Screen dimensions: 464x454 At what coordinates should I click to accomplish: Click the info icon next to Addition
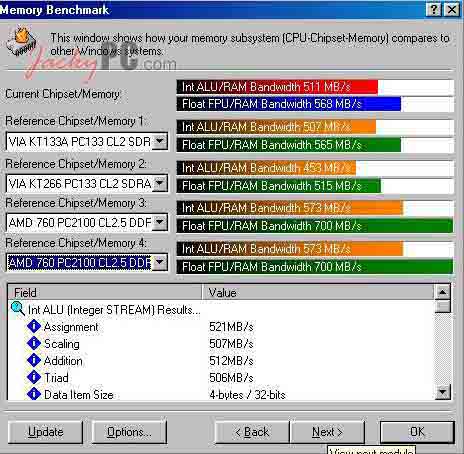(34, 360)
